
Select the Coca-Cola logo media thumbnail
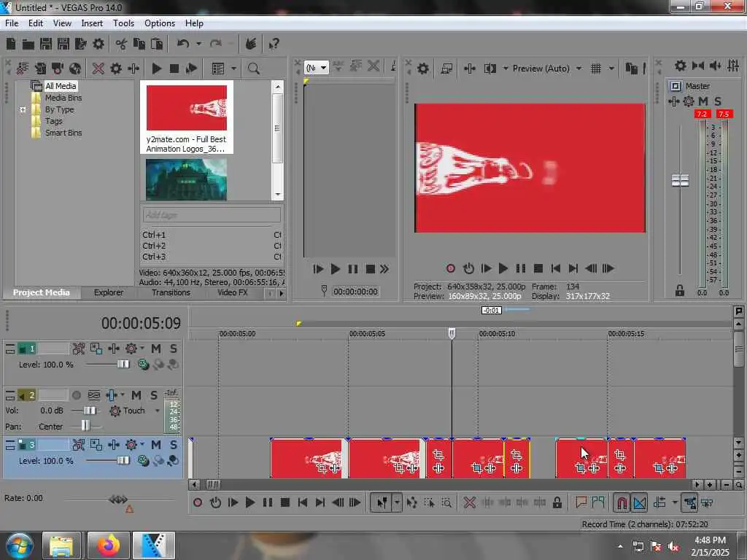pos(187,108)
